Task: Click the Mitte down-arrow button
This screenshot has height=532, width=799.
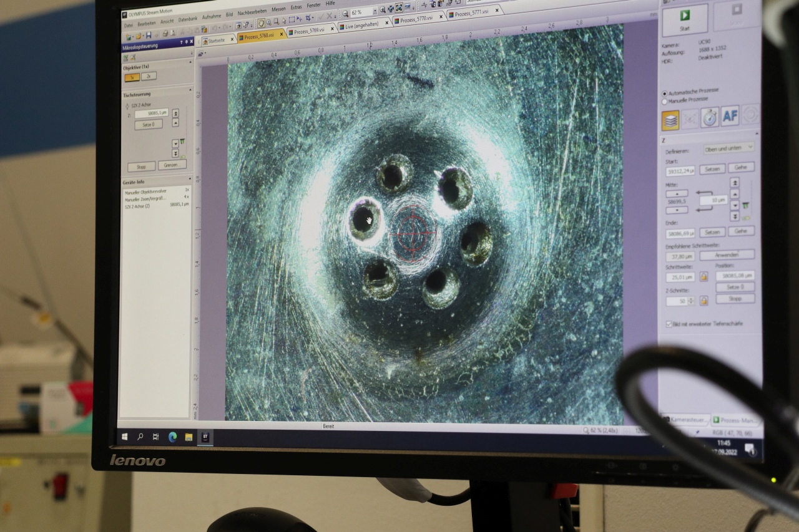Action: click(677, 210)
